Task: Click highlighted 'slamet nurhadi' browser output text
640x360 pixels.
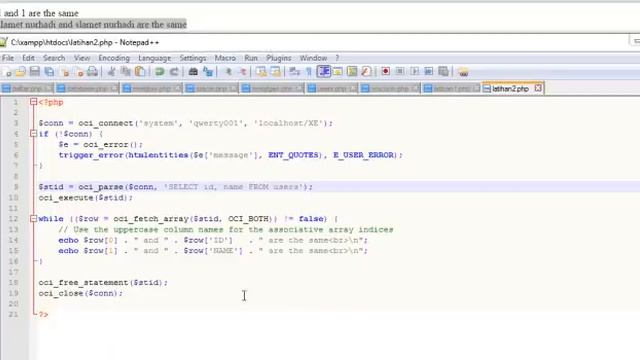Action: [x=93, y=24]
